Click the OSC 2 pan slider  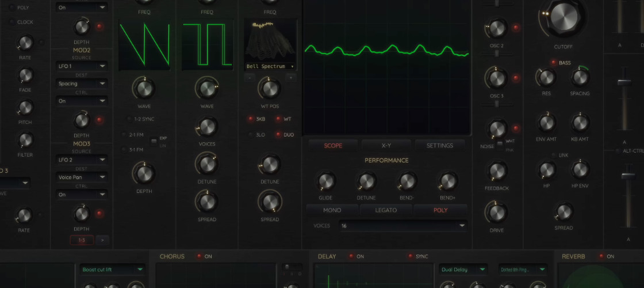[497, 54]
